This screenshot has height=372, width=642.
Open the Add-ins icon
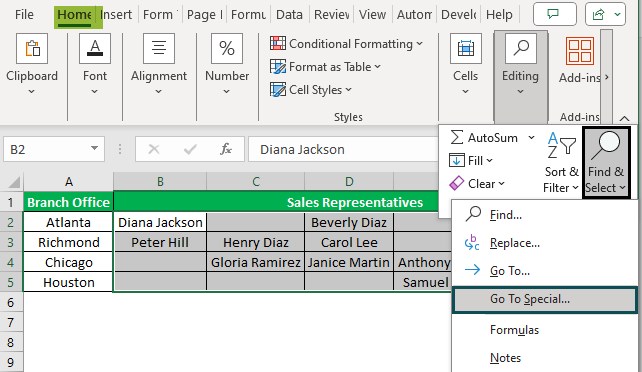coord(580,51)
